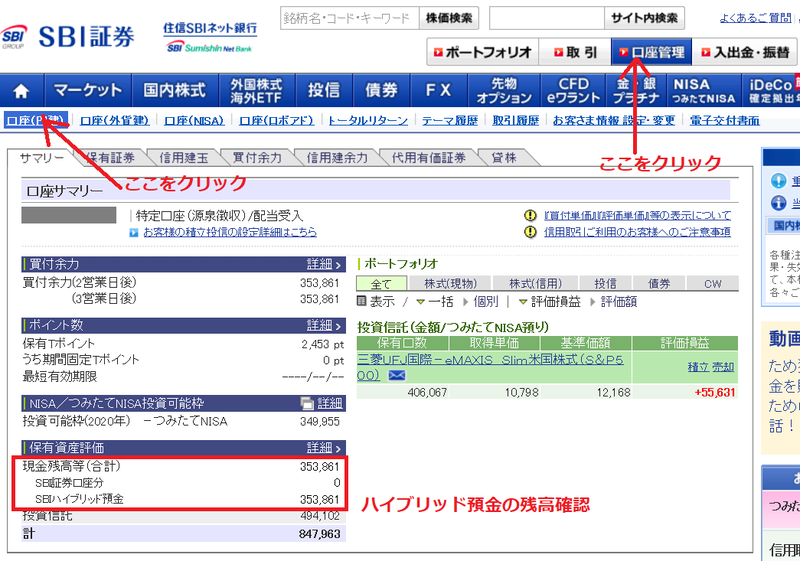800x561 pixels.
Task: Open the 入出金・振替 top button
Action: pyautogui.click(x=745, y=52)
